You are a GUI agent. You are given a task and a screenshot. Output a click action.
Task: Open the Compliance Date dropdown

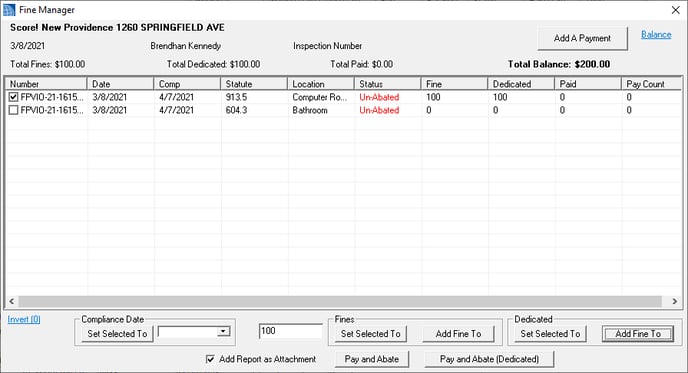[224, 332]
